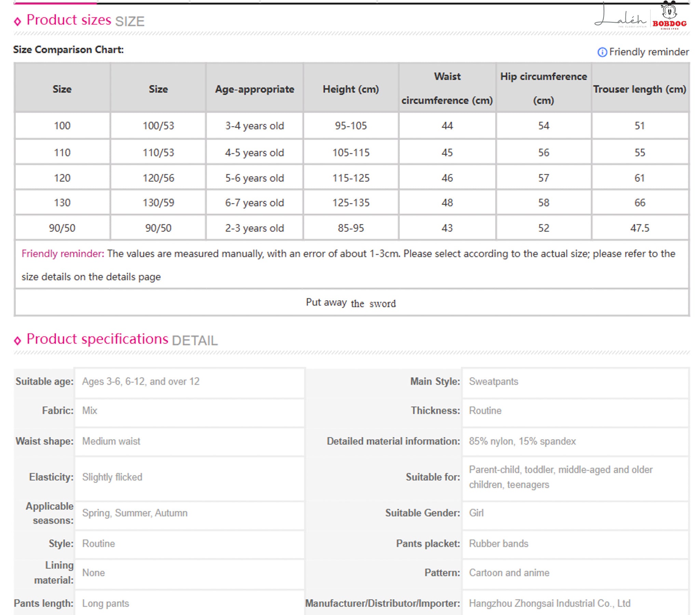Click the pink diamond beside Product specifications

17,340
